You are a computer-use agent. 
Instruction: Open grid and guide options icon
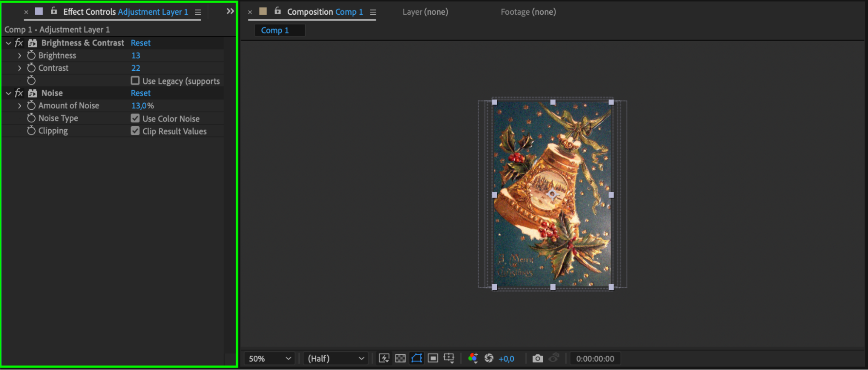pyautogui.click(x=449, y=358)
